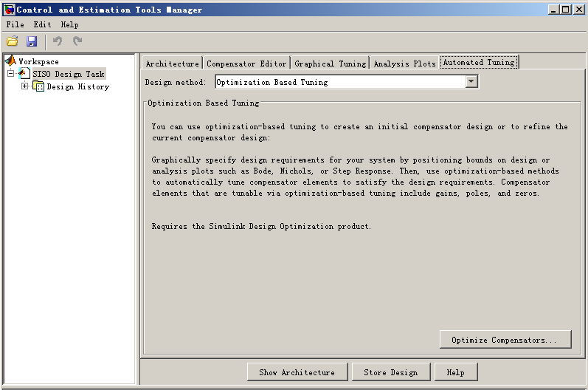
Task: Click the Undo arrow toolbar icon
Action: click(58, 41)
